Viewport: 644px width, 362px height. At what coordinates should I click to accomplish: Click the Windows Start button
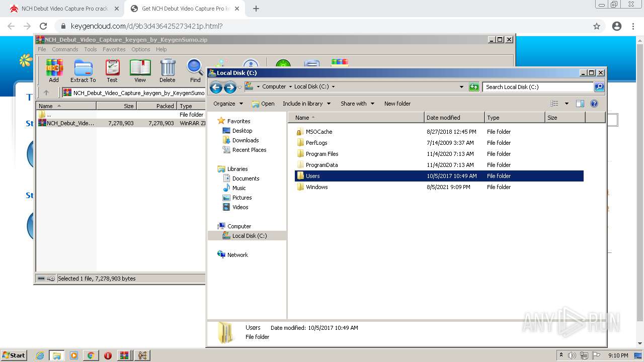(x=14, y=355)
